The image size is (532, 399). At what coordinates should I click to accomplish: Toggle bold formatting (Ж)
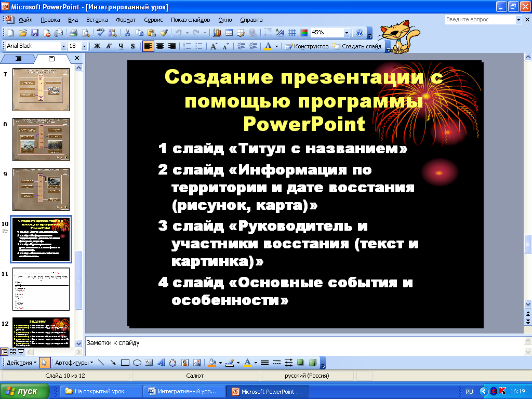[97, 46]
